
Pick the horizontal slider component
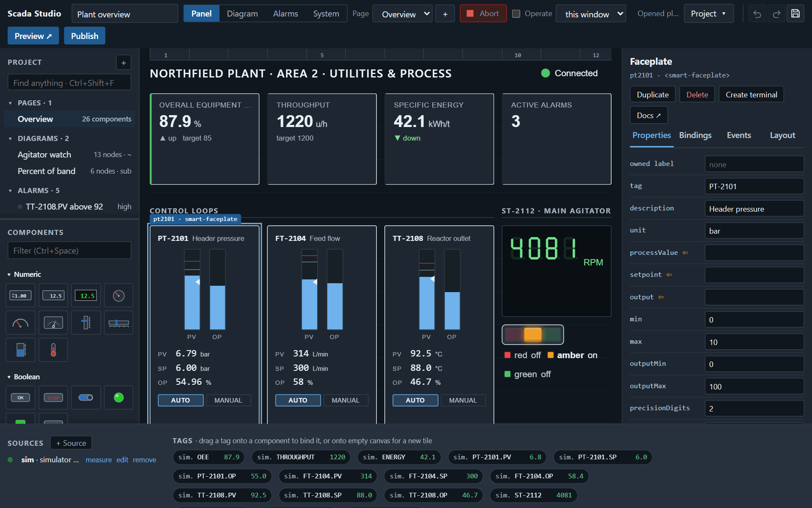[118, 323]
